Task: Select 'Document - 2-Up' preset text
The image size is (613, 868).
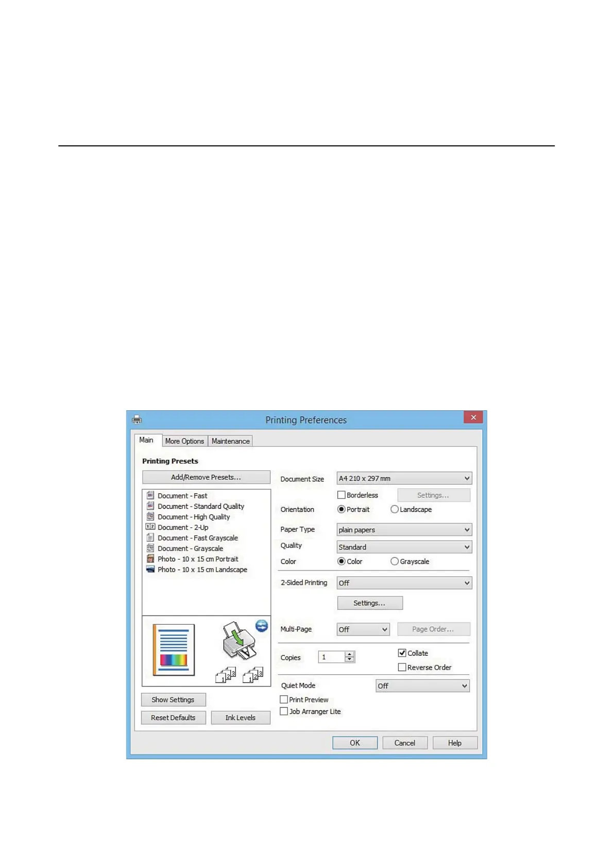Action: [183, 527]
